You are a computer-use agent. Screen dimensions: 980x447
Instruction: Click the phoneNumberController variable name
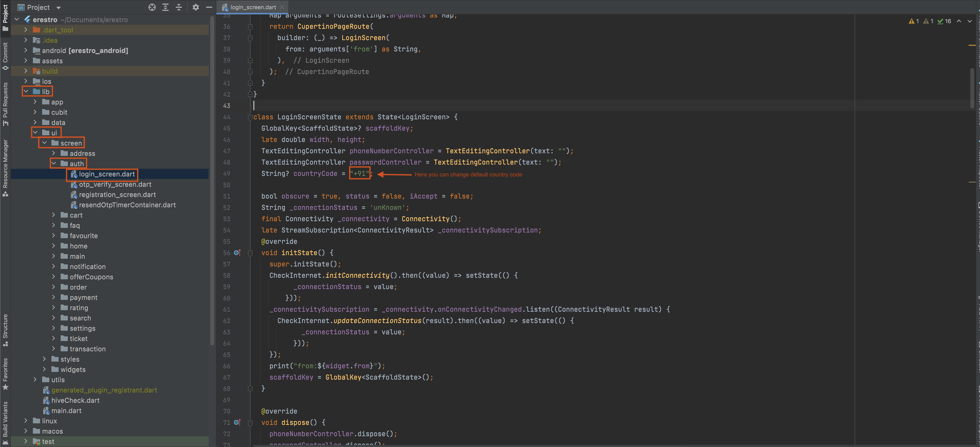click(x=392, y=151)
